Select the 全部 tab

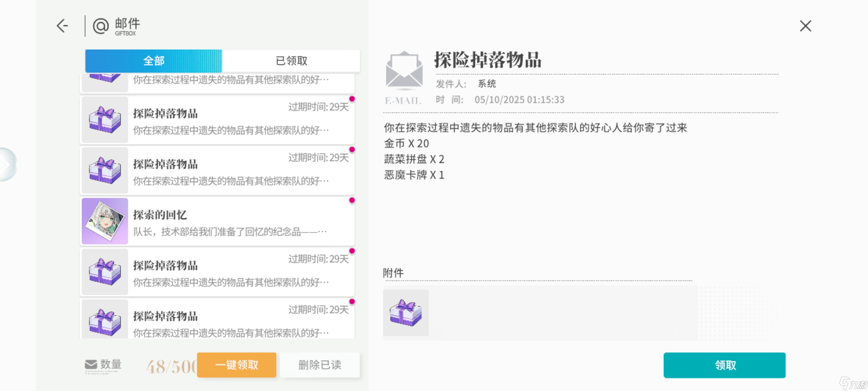tap(154, 61)
